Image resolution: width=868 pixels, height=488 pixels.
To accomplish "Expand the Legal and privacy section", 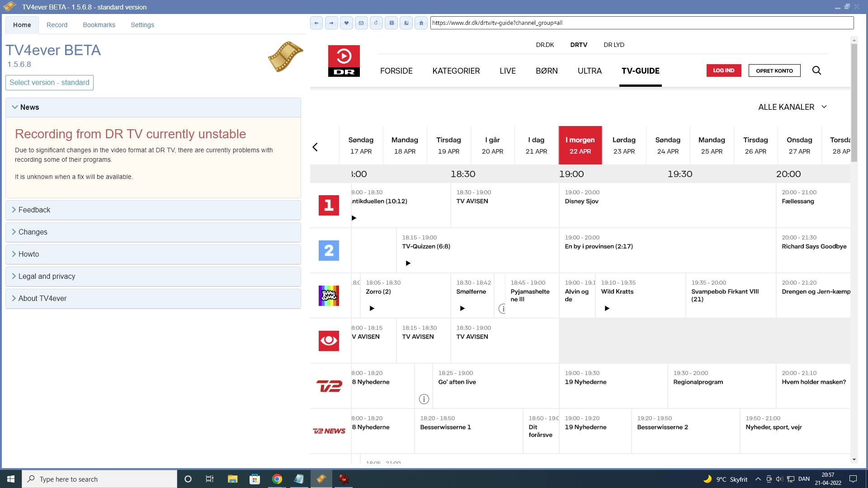I will tap(153, 277).
